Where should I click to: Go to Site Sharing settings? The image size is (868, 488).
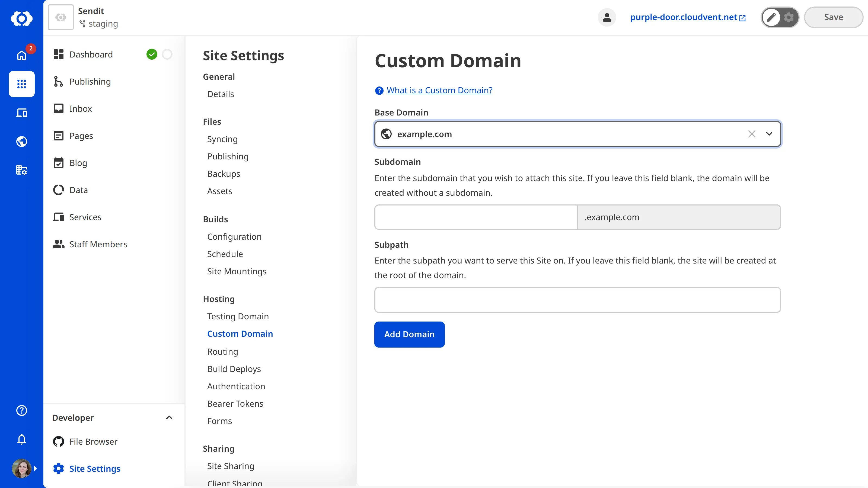tap(231, 466)
